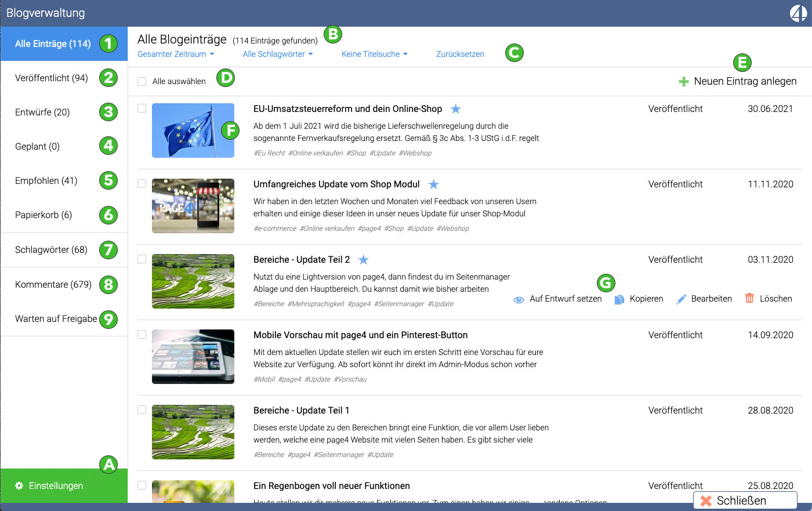Open the Gesamter Zeitraum dropdown
The width and height of the screenshot is (812, 511).
point(176,54)
